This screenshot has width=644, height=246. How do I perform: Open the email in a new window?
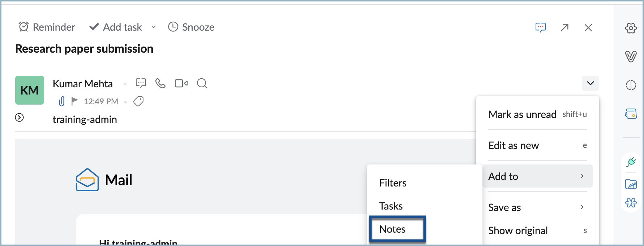[564, 27]
